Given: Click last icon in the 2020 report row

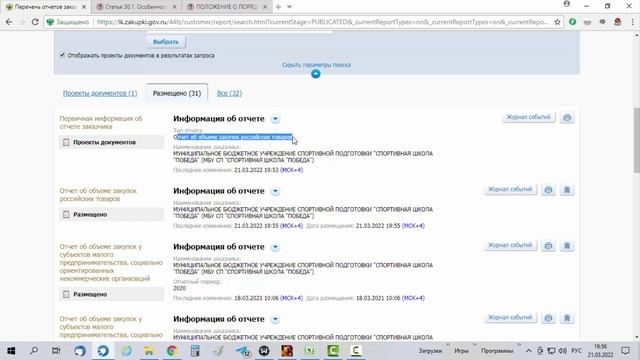Looking at the screenshot, I should tap(567, 246).
